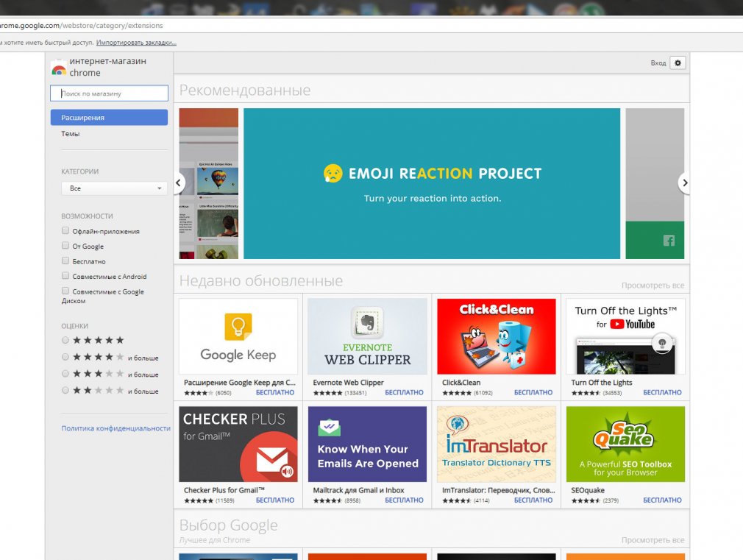Screen dimensions: 743x560
Task: Click 'БЕСПЛАТНО' for Evernote Web Clipper
Action: (404, 393)
